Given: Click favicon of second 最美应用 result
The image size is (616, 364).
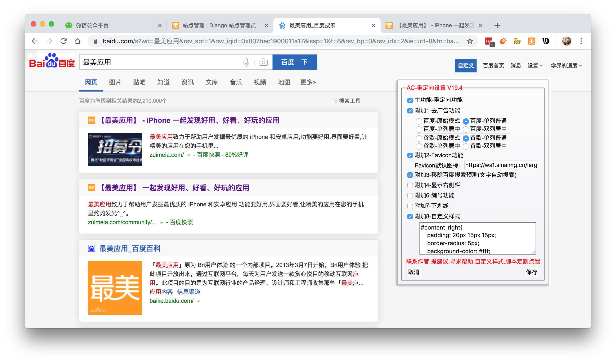Looking at the screenshot, I should (x=91, y=188).
